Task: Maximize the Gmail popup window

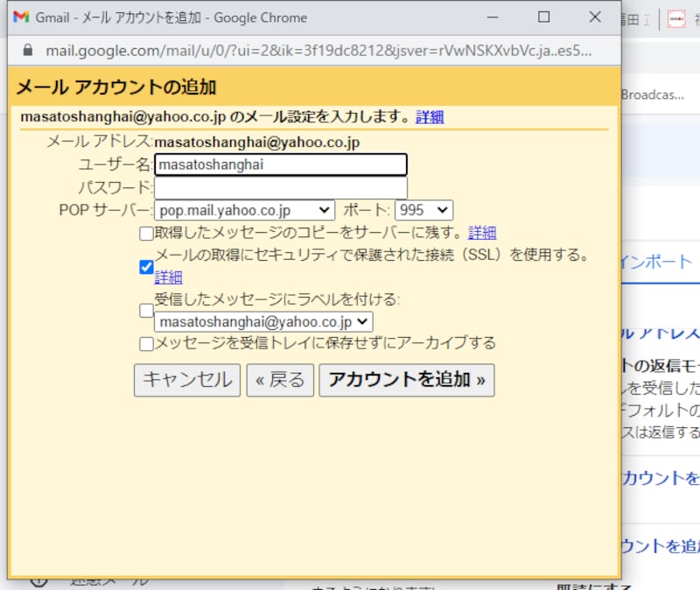Action: tap(543, 18)
